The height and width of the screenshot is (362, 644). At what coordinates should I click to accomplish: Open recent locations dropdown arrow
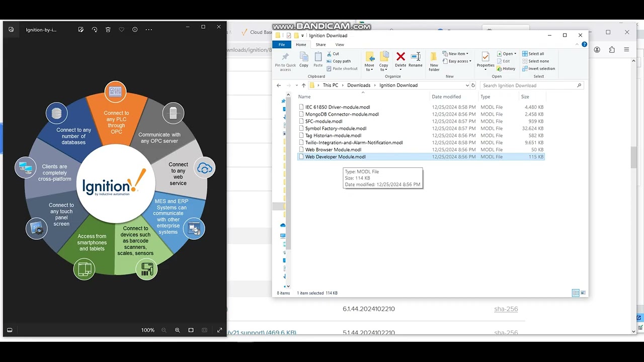point(296,85)
